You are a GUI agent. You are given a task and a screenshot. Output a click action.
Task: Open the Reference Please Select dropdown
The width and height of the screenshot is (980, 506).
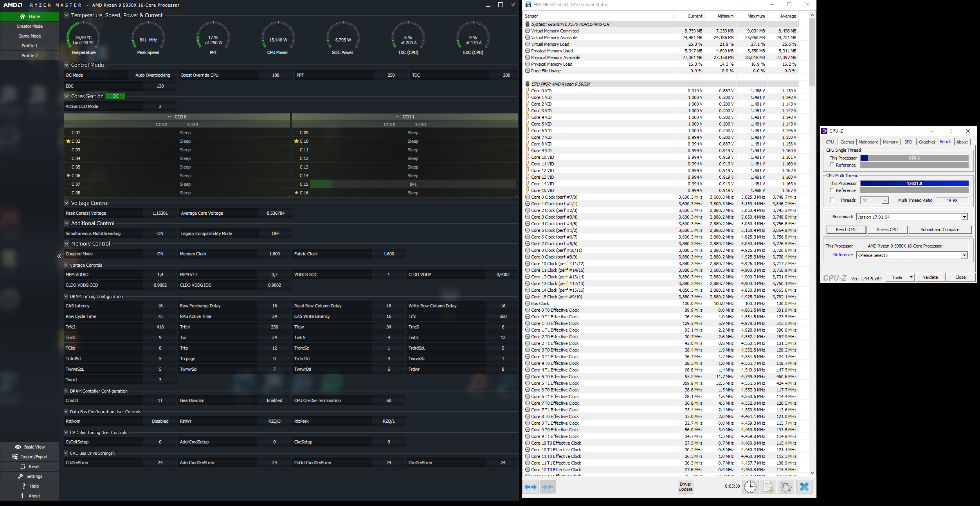(x=964, y=255)
